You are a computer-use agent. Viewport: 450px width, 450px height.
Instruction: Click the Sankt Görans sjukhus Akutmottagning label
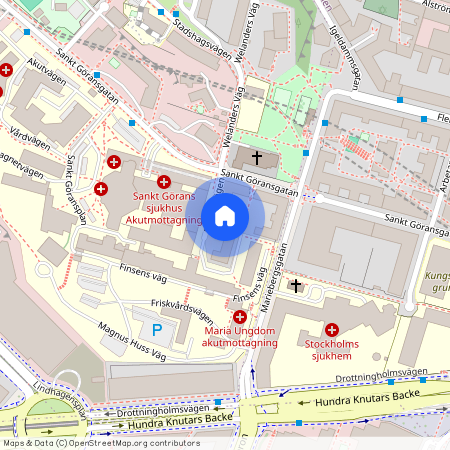(x=164, y=208)
